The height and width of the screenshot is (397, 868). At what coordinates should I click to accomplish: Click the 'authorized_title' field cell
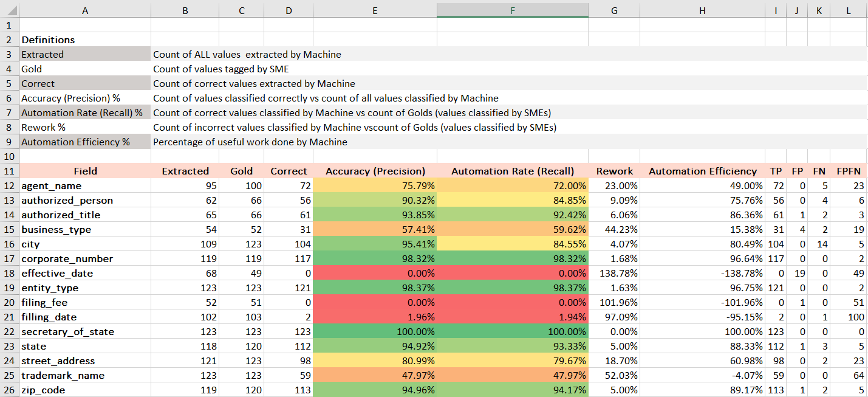click(85, 215)
